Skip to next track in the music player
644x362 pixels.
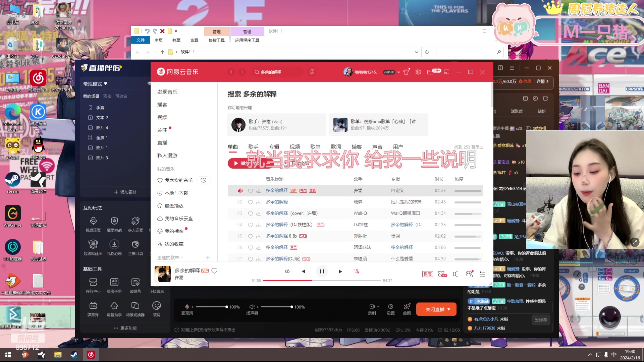point(340,271)
